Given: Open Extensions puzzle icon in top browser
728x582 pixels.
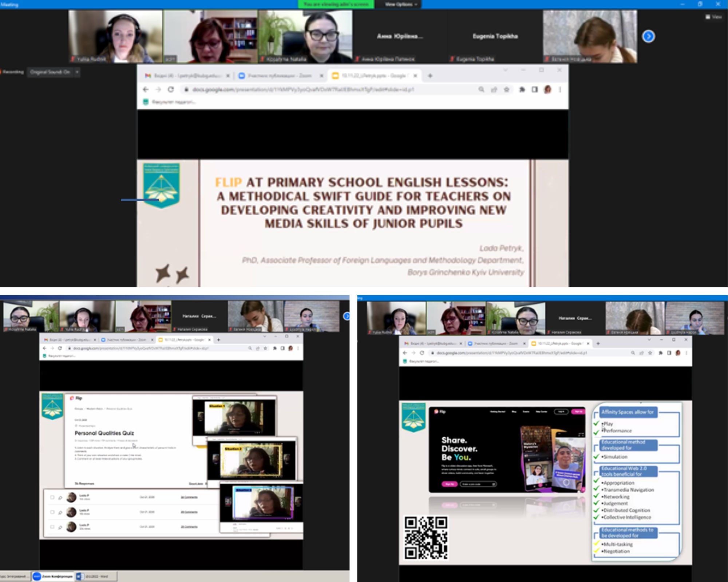Looking at the screenshot, I should click(522, 89).
